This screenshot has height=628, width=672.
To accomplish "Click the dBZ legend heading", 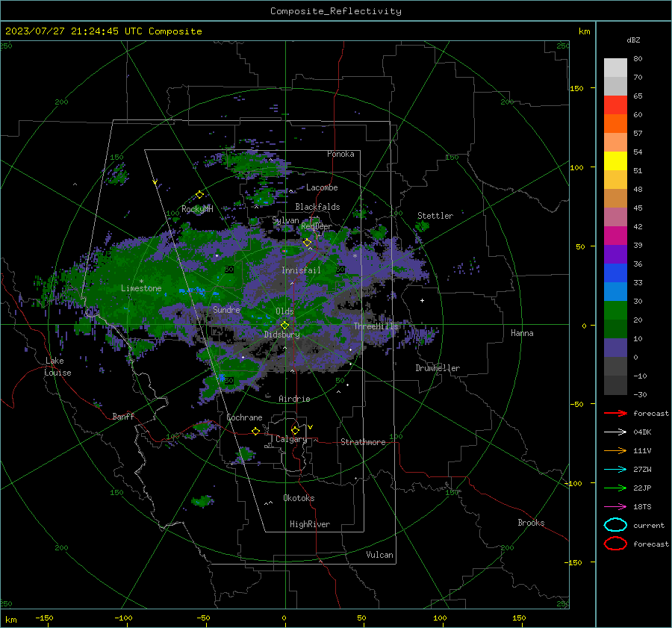I will coord(633,40).
